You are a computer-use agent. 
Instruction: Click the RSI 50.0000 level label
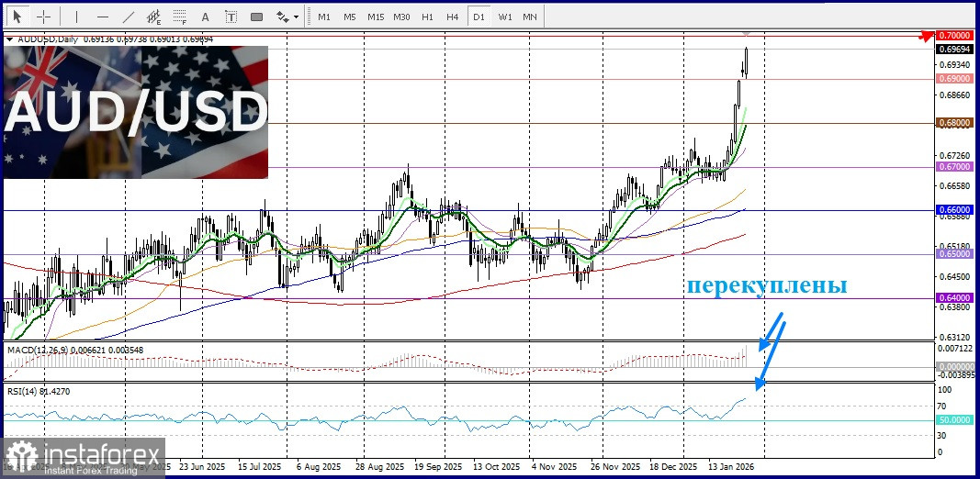pos(953,420)
